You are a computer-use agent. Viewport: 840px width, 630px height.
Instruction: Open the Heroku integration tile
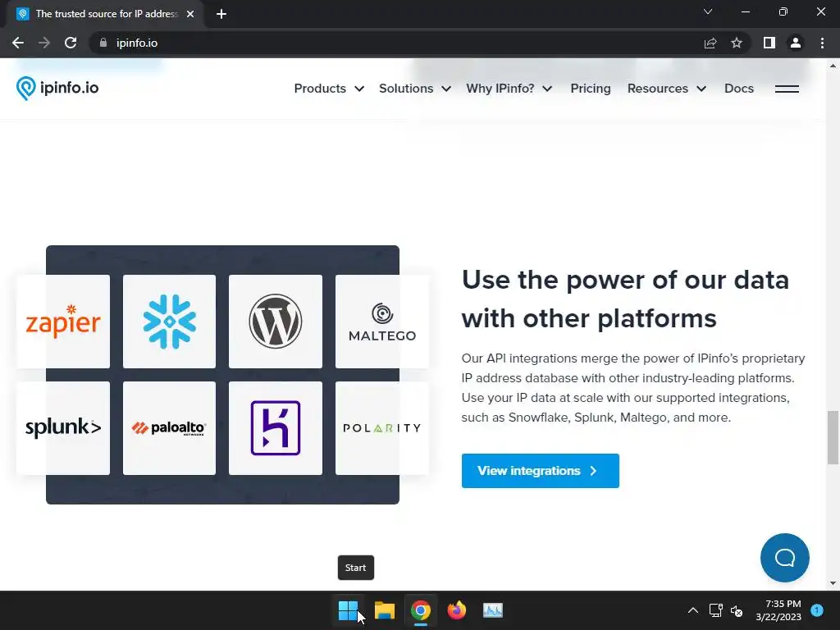click(276, 428)
